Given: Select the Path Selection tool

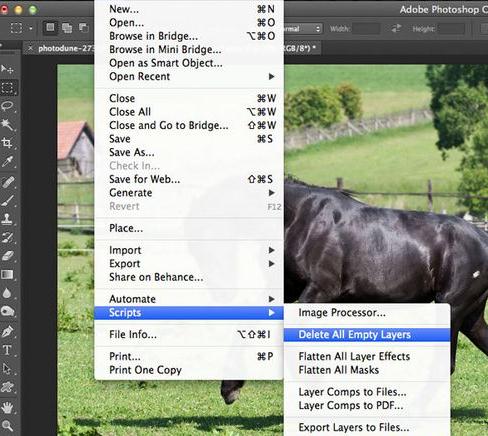Looking at the screenshot, I should click(x=7, y=369).
